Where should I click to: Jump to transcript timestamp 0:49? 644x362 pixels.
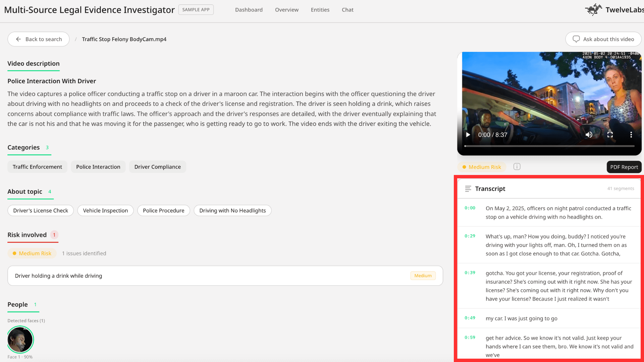pyautogui.click(x=470, y=318)
